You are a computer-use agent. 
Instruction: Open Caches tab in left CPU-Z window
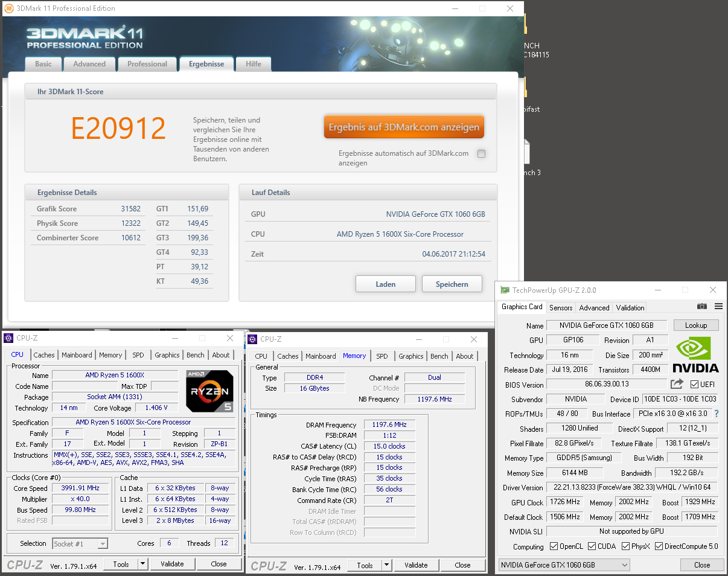tap(44, 355)
